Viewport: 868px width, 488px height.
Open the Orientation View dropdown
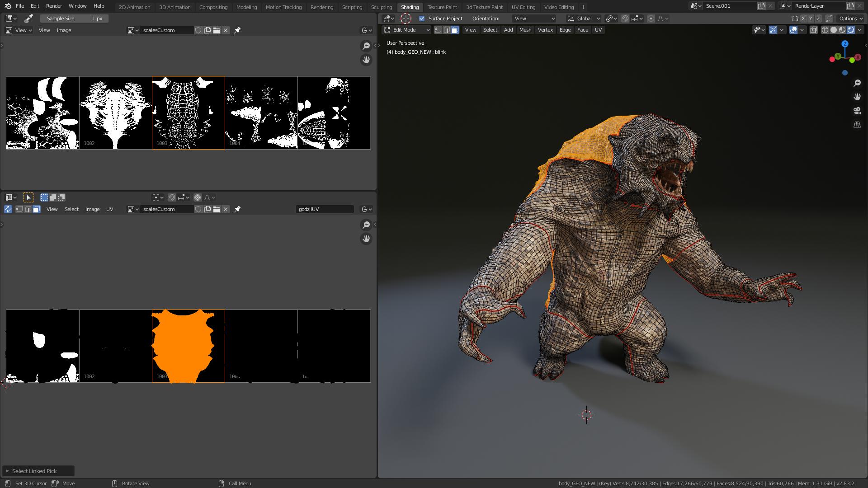(x=534, y=19)
